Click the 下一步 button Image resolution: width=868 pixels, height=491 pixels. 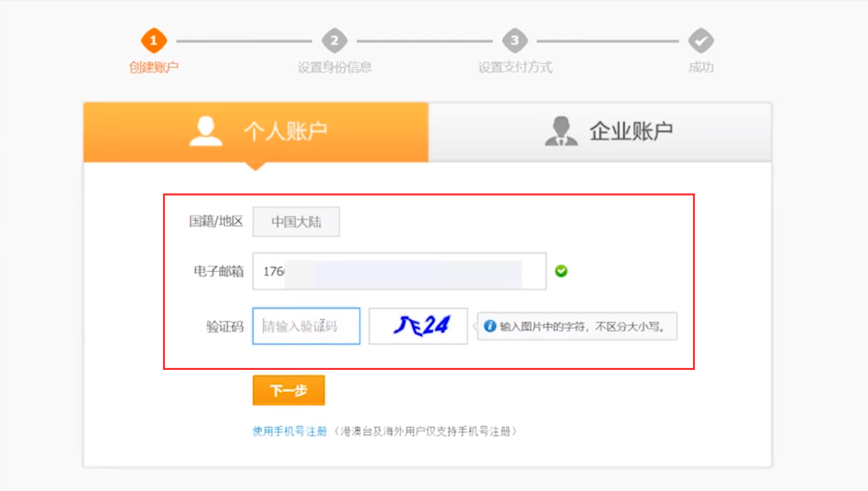(x=289, y=390)
